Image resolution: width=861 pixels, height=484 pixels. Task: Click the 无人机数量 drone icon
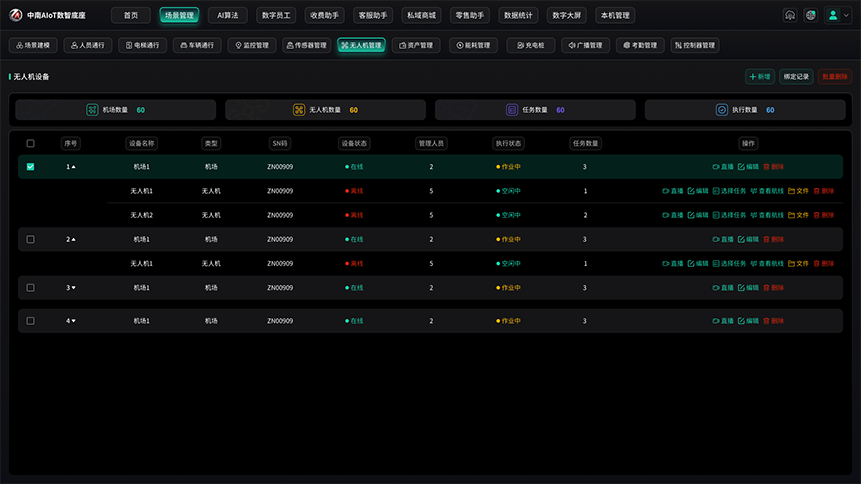299,110
